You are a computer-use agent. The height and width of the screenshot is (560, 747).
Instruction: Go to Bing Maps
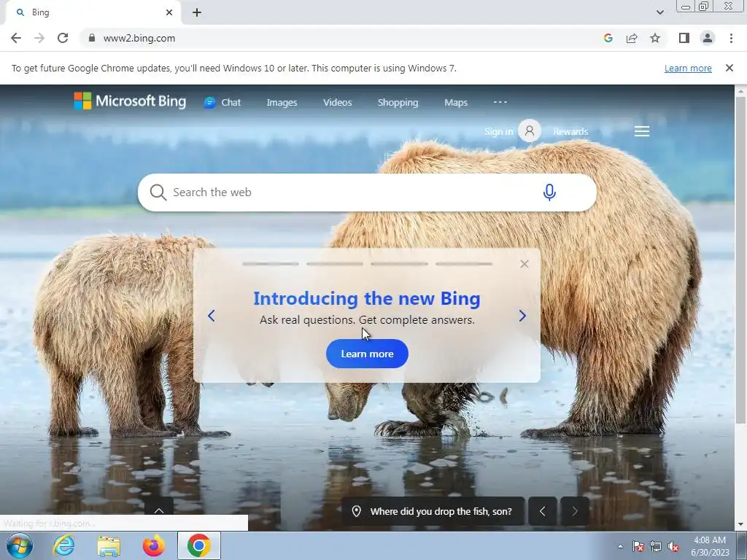click(456, 102)
